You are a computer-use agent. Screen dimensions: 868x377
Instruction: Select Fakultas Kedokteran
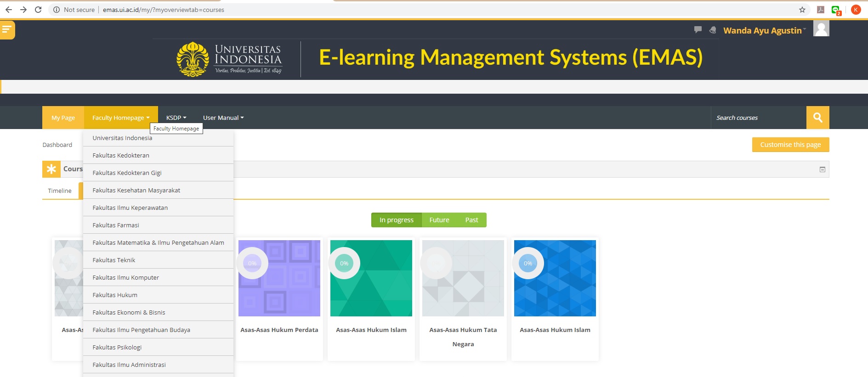tap(159, 155)
